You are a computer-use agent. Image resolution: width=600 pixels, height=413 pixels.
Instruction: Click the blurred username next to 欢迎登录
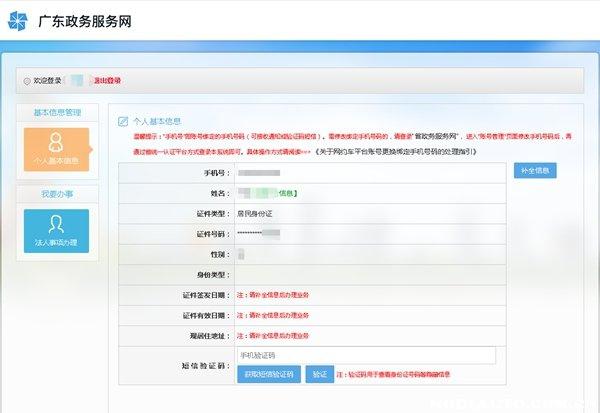point(77,81)
